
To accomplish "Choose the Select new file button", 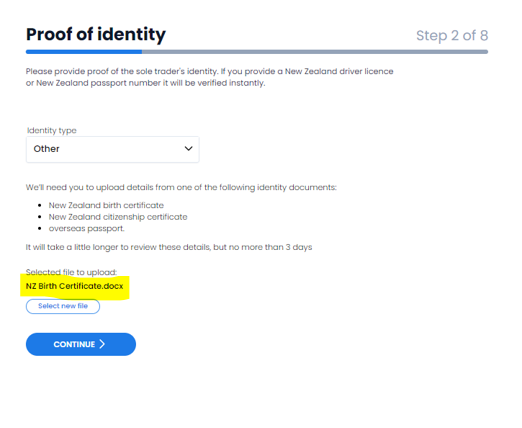I will point(63,306).
